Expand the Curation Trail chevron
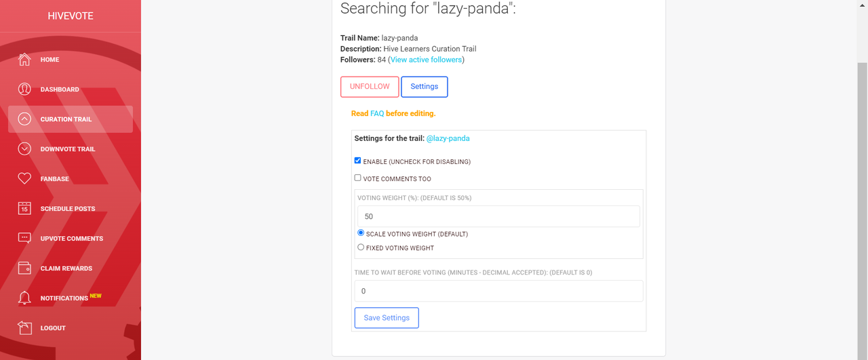The image size is (868, 360). [x=24, y=119]
